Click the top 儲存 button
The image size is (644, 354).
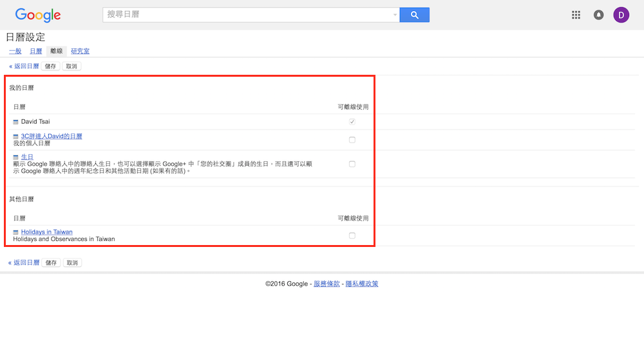pos(50,66)
